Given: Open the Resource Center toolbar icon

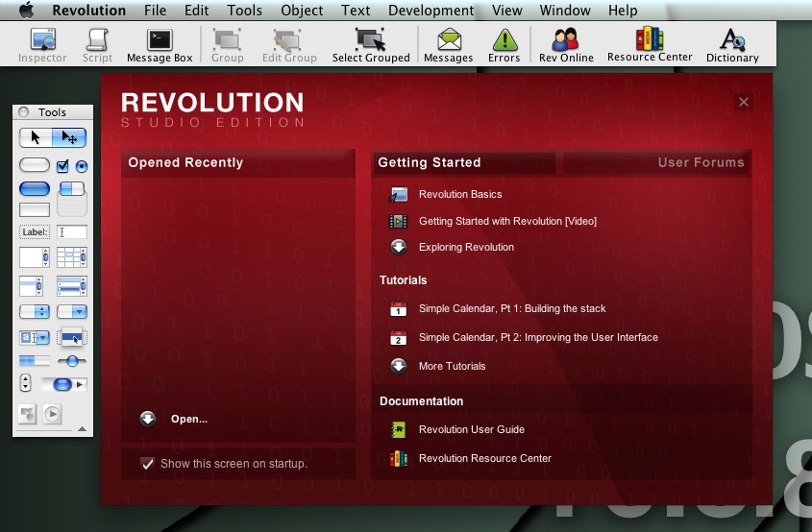Looking at the screenshot, I should click(x=650, y=44).
